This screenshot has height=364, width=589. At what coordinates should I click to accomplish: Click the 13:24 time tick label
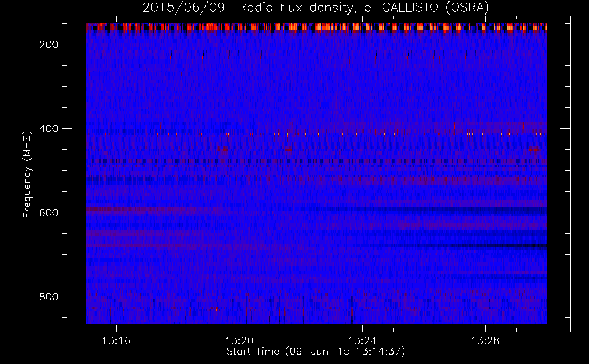362,341
